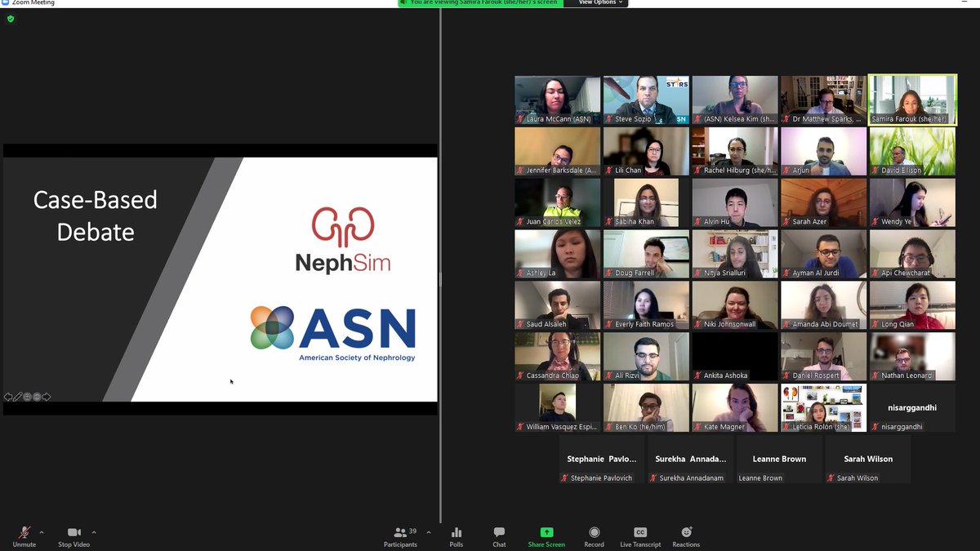The width and height of the screenshot is (980, 551).
Task: Select Samira Farouk's highlighted video tile
Action: click(x=912, y=100)
